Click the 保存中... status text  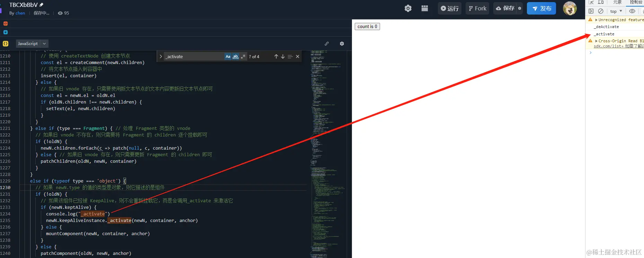[41, 13]
